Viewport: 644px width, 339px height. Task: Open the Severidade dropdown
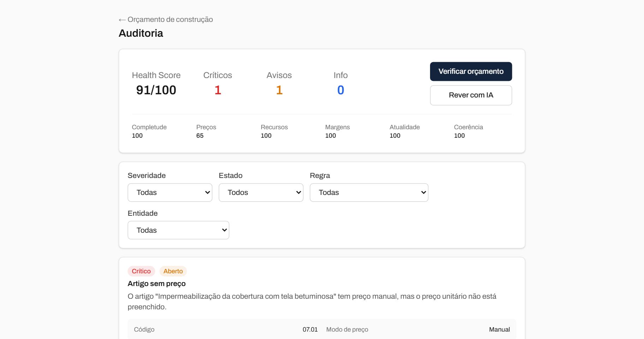pyautogui.click(x=170, y=192)
